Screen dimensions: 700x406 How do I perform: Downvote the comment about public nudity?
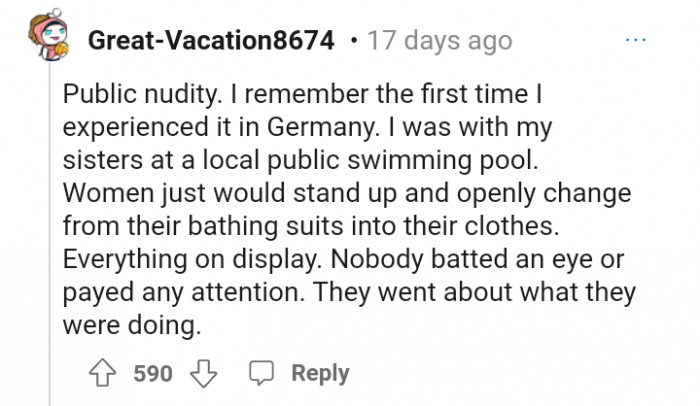pyautogui.click(x=204, y=373)
